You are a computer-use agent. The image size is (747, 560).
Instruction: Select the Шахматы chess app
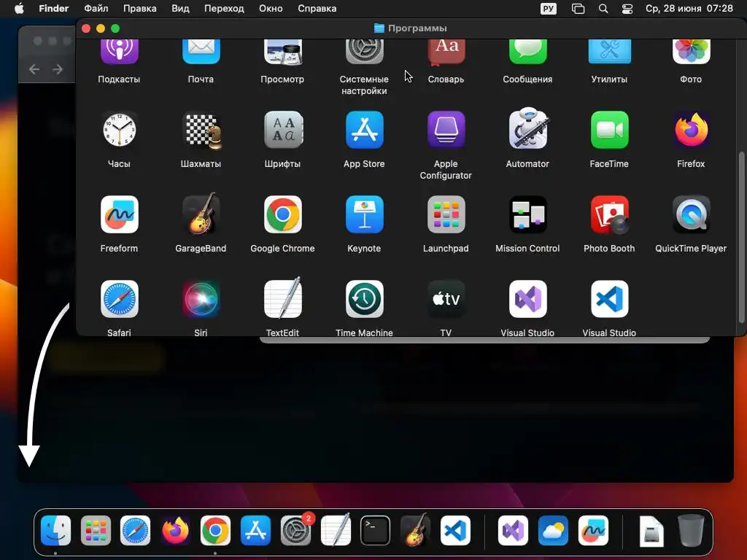(x=201, y=130)
